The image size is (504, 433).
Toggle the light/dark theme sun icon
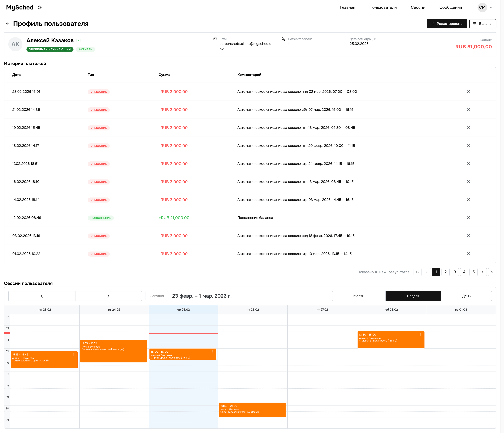click(40, 7)
